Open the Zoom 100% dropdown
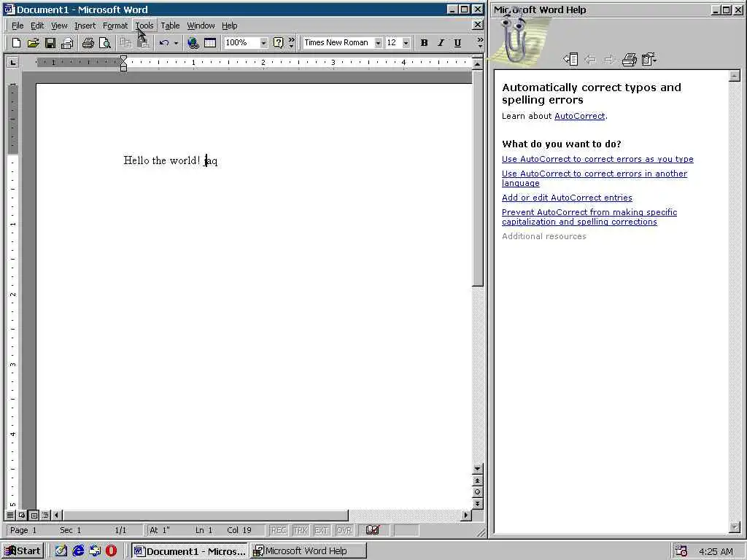747x560 pixels. 263,43
